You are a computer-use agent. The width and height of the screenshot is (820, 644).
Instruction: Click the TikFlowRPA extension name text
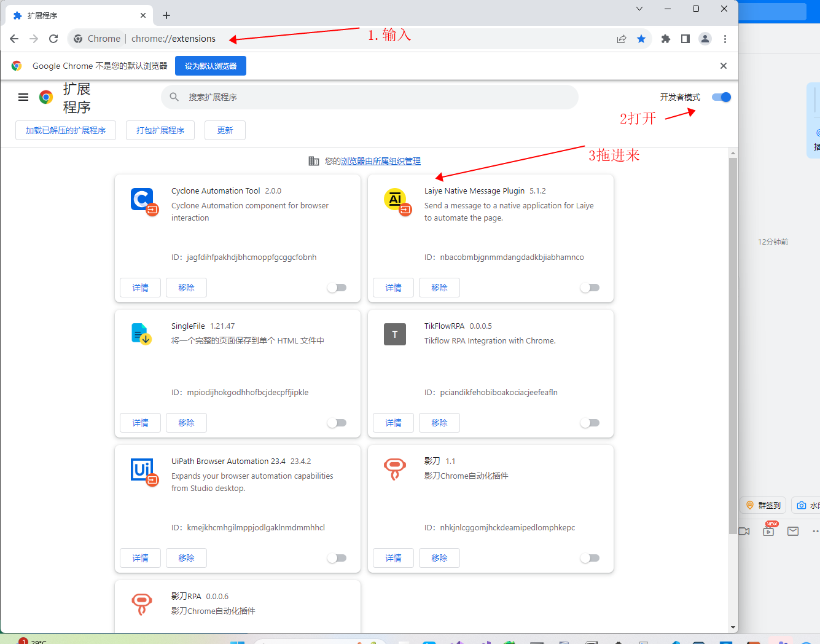pyautogui.click(x=444, y=326)
